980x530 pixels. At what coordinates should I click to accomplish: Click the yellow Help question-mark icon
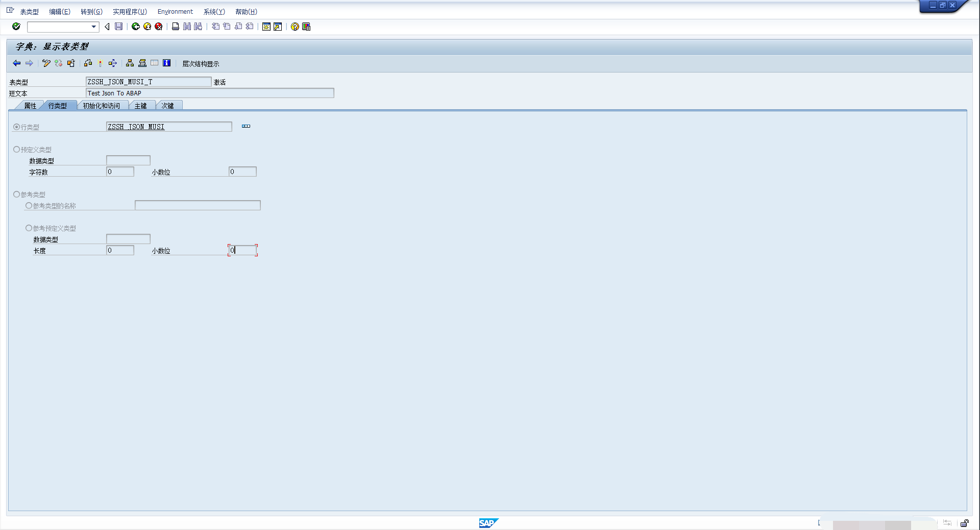click(295, 27)
